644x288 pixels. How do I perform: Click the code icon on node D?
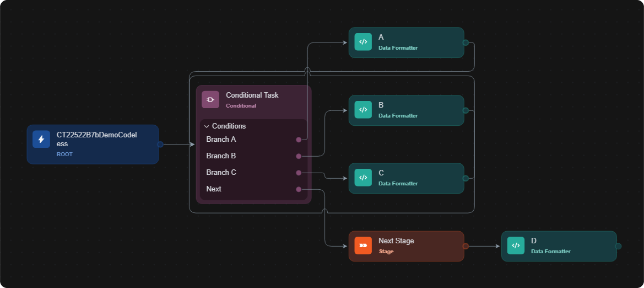(516, 245)
